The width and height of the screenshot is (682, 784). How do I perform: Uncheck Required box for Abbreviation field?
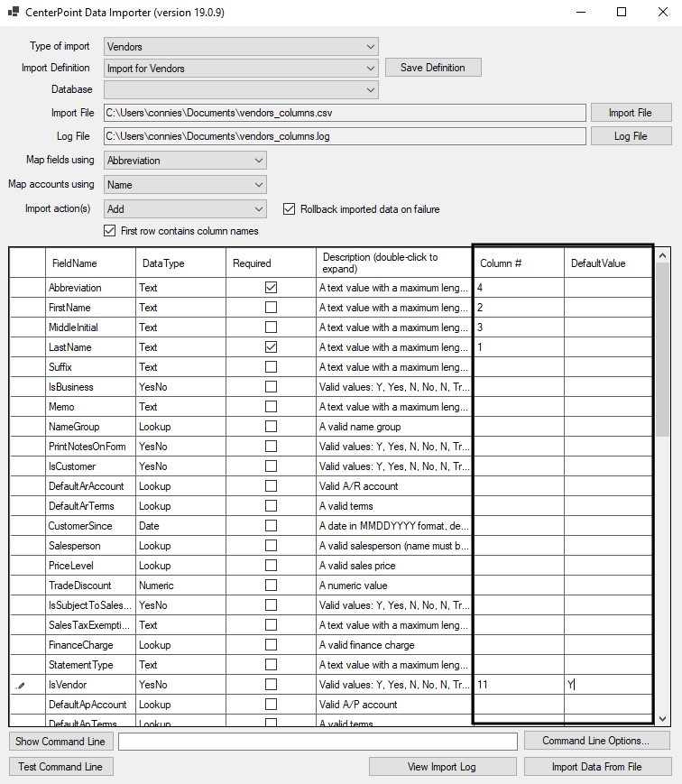click(271, 288)
